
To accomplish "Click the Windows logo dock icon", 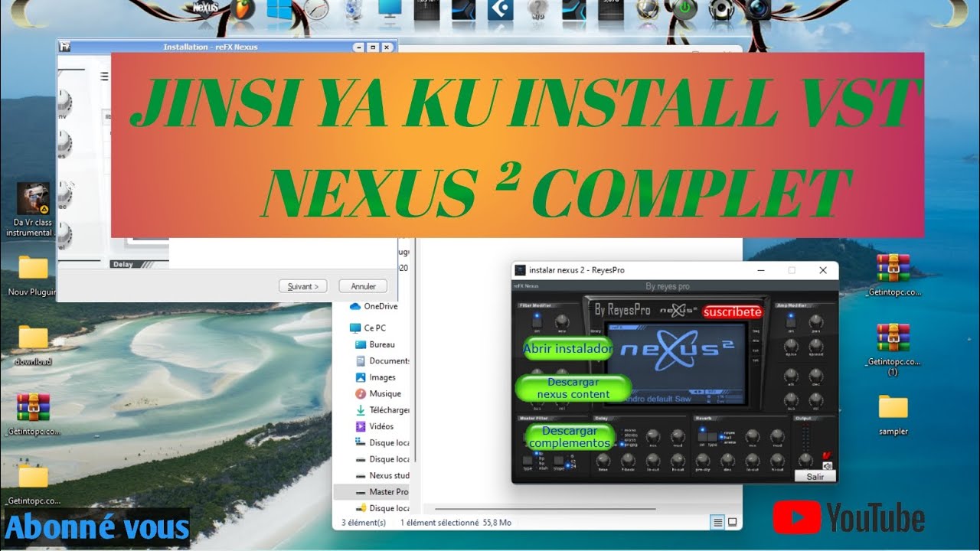I will tap(279, 10).
